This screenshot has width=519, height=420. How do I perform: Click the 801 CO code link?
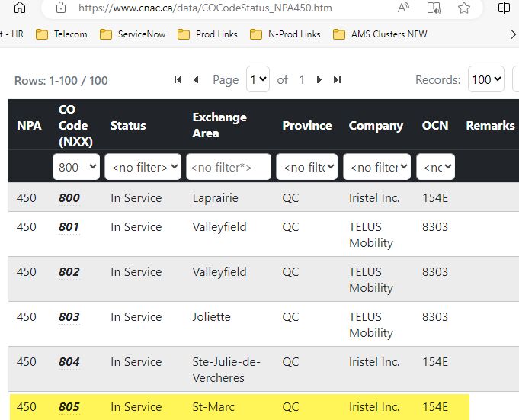[x=69, y=227]
